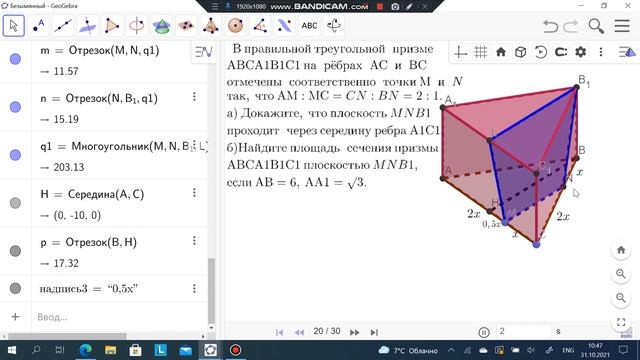The height and width of the screenshot is (360, 640).
Task: Stop Bandicam recording red square
Action: 380,7
